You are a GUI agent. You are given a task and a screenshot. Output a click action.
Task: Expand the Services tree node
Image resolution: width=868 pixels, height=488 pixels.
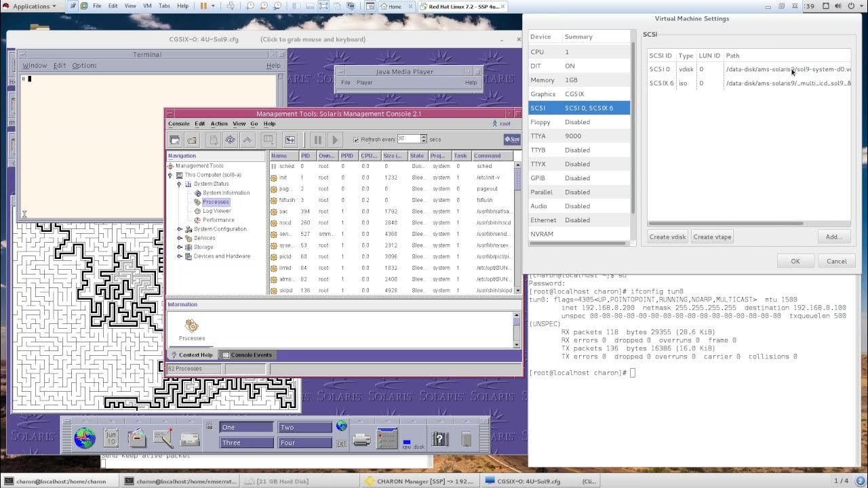(x=180, y=238)
